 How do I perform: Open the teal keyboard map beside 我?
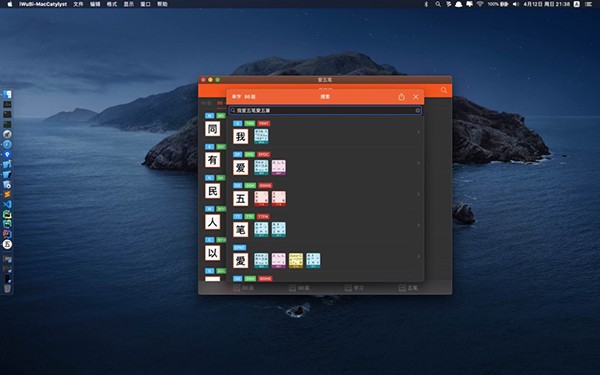click(261, 136)
